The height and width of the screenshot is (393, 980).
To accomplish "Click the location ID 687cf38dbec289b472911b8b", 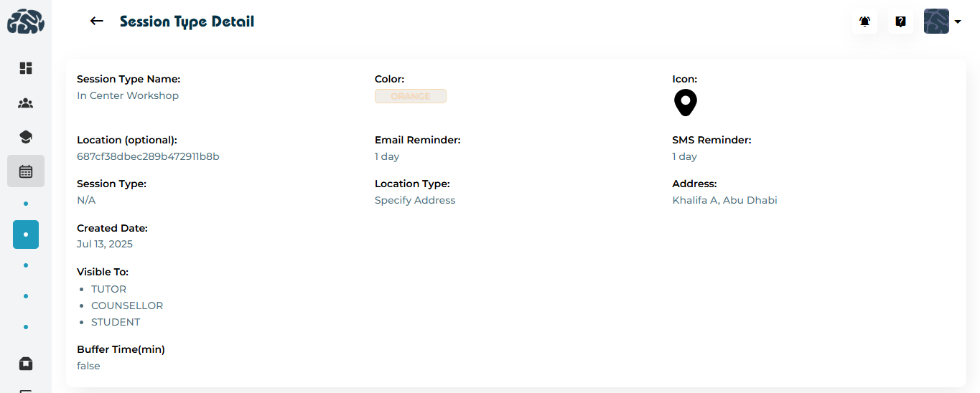I will (148, 156).
